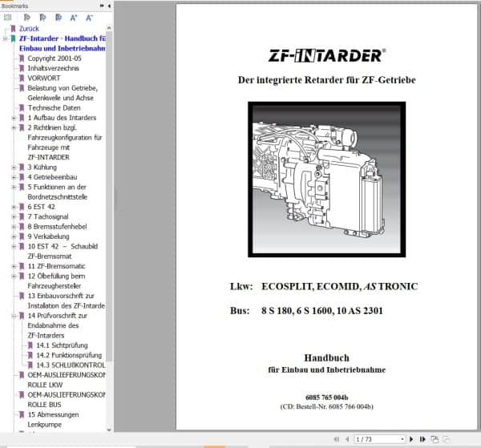Click bookmark icon beside VORWORT

point(22,78)
